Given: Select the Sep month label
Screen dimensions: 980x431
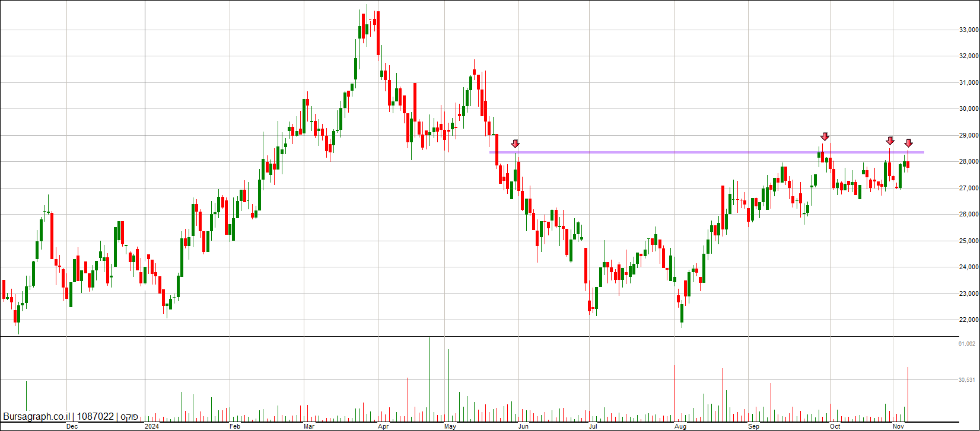Looking at the screenshot, I should coord(754,426).
